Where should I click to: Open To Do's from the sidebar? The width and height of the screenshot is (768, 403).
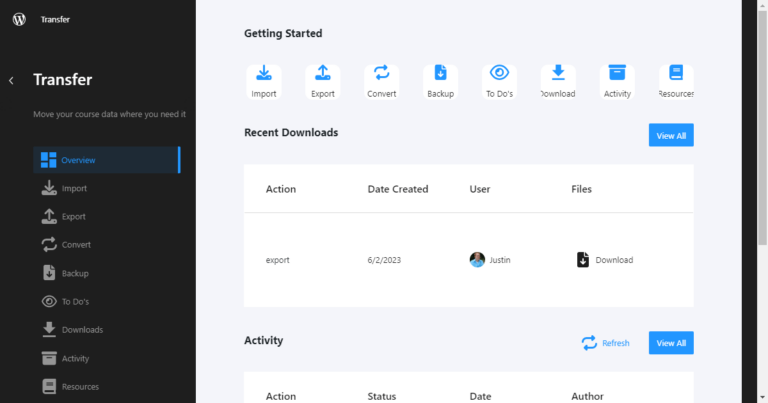click(76, 301)
